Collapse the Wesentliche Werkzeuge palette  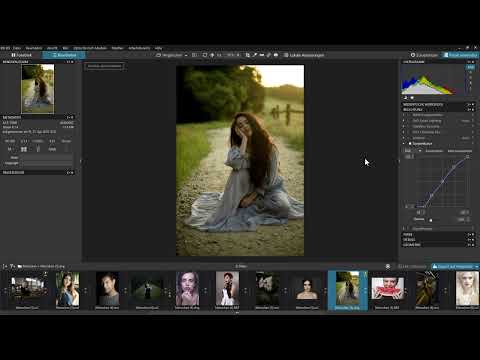438,104
